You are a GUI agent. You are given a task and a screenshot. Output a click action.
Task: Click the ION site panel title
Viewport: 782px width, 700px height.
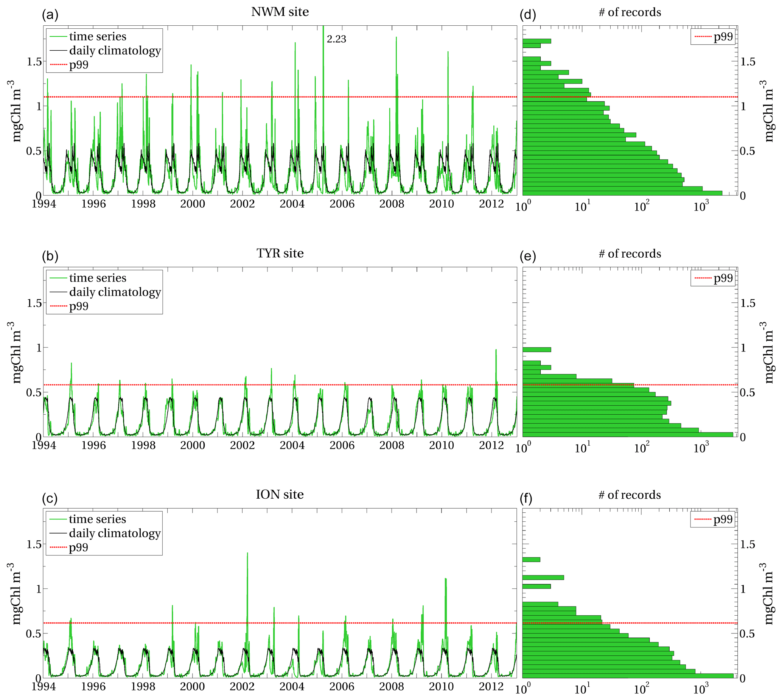pyautogui.click(x=280, y=495)
